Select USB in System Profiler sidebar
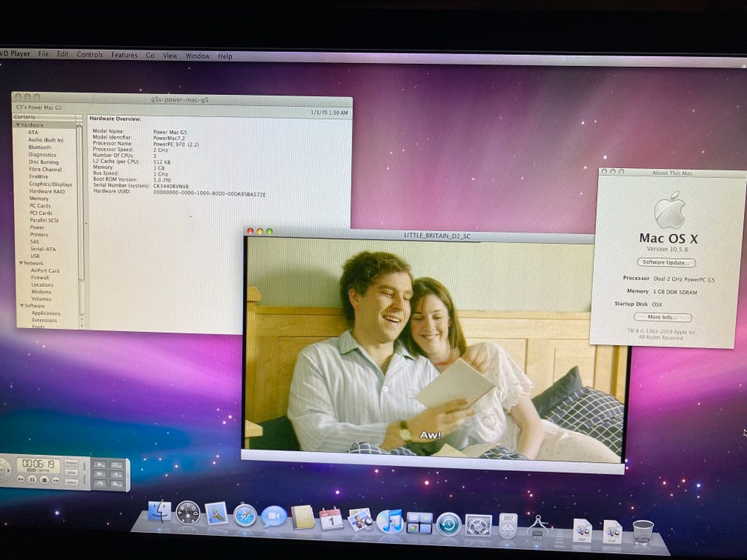This screenshot has height=560, width=747. coord(35,256)
